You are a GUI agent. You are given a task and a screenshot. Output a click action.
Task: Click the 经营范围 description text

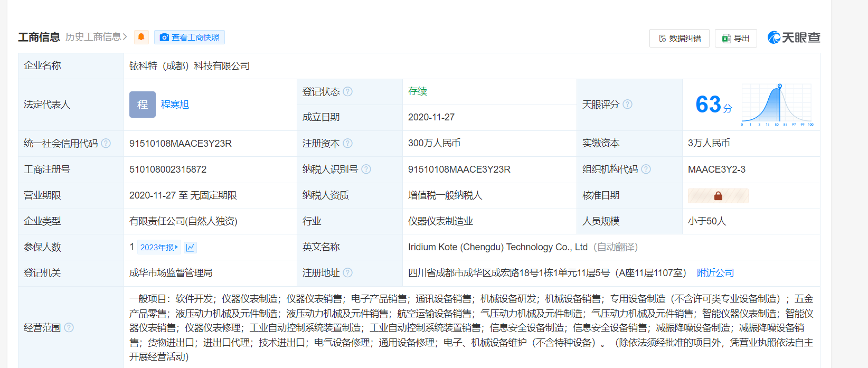[471, 328]
